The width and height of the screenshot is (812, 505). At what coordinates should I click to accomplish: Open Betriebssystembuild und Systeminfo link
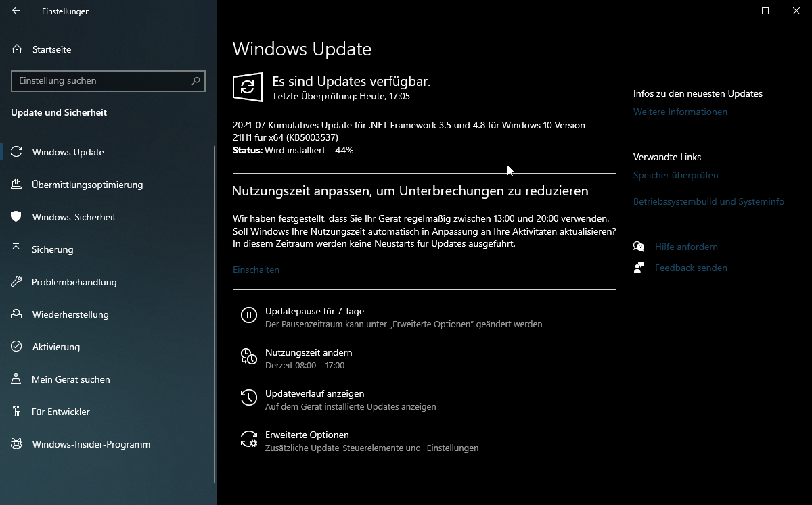pos(708,201)
